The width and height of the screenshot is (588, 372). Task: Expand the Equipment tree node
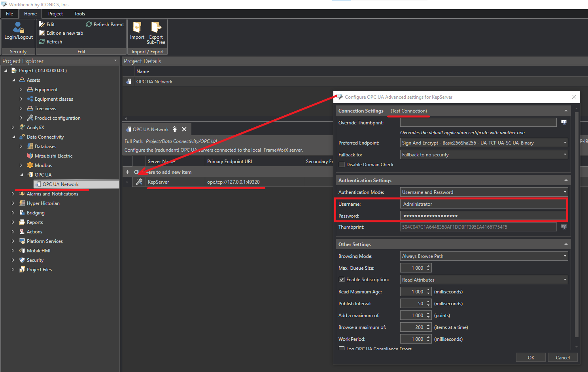(21, 90)
